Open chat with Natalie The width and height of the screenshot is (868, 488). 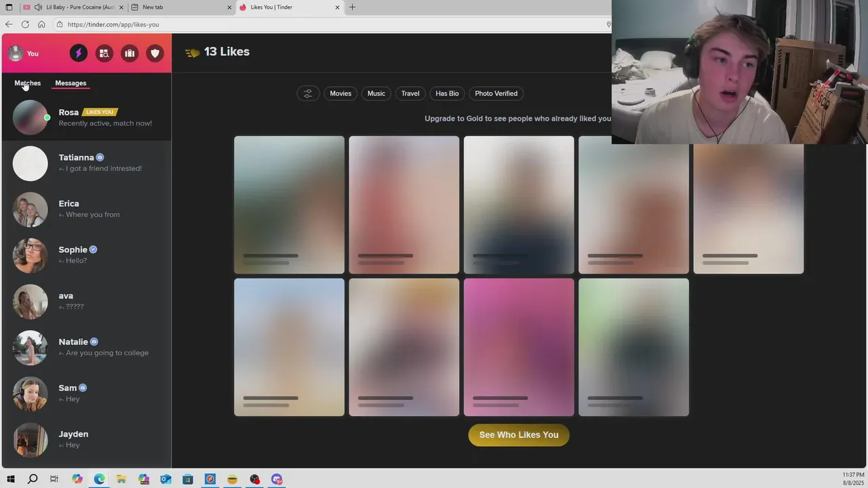pyautogui.click(x=87, y=348)
